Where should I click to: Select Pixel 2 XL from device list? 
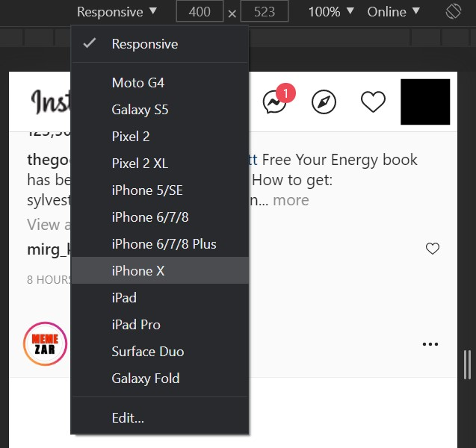pos(160,164)
